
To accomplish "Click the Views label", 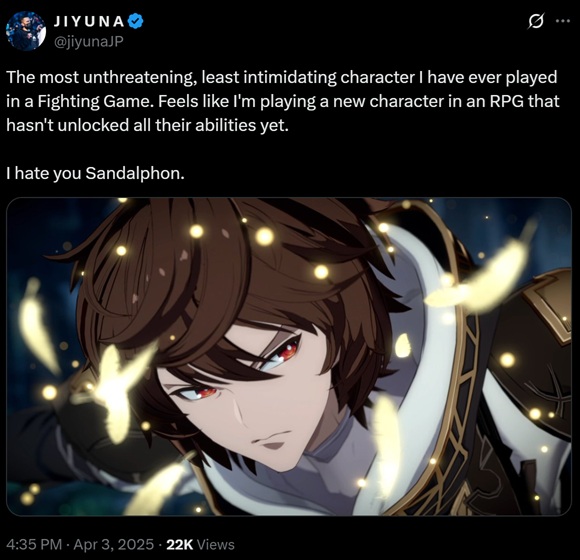I will click(x=216, y=544).
